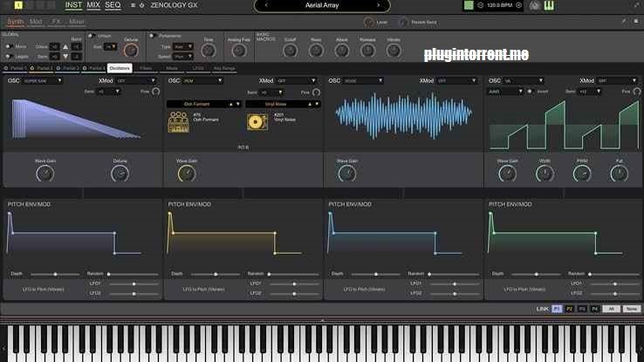Viewport: 644px width, 362px height.
Task: Open the Synth tab
Action: click(x=16, y=21)
